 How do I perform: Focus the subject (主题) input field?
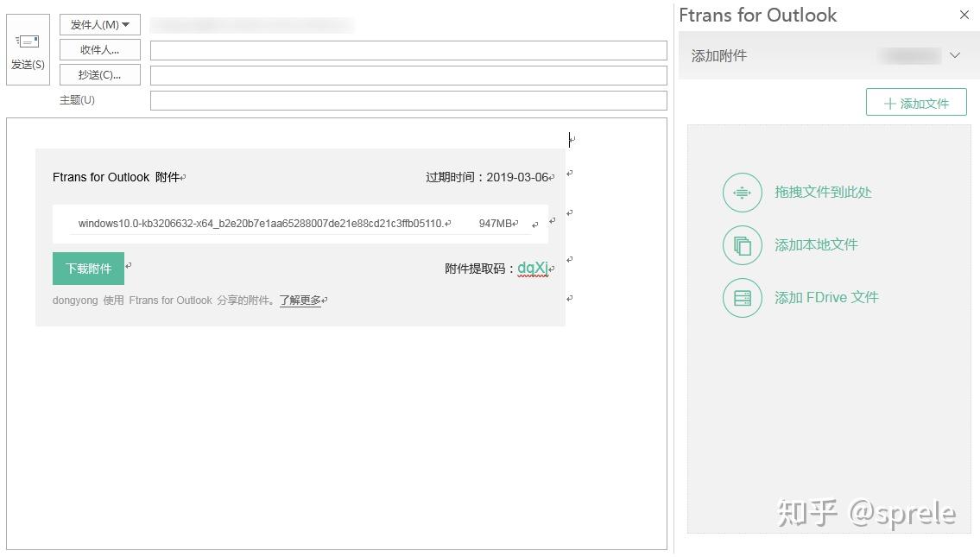pos(408,101)
